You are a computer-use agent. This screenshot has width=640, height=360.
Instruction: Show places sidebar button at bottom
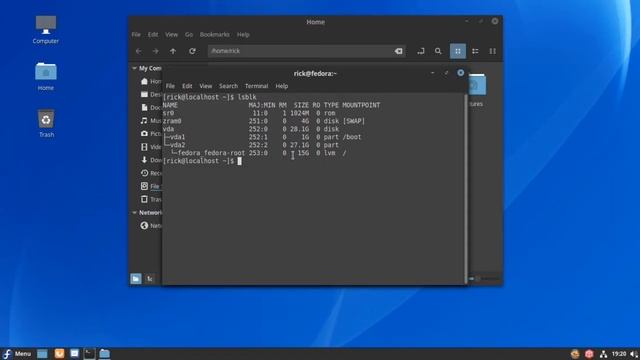(136, 278)
